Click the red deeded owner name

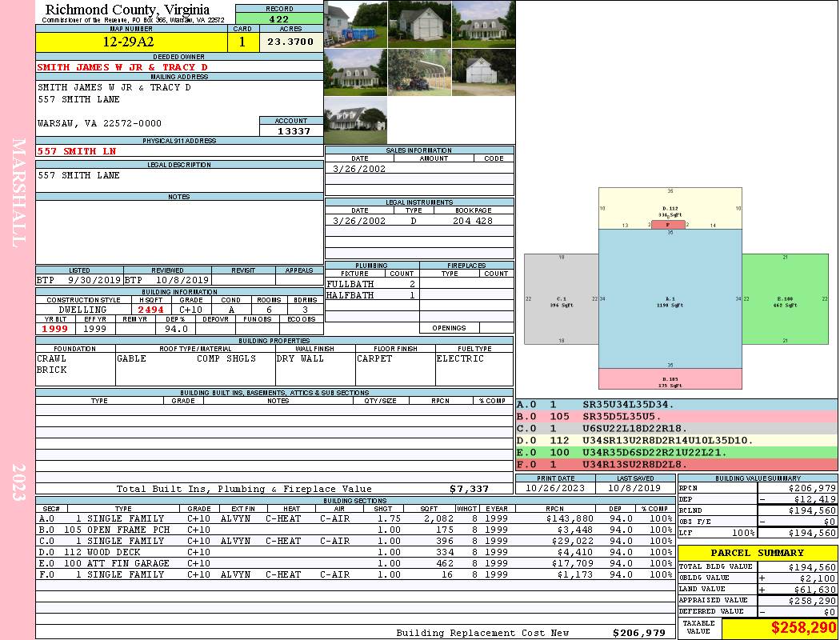point(122,67)
